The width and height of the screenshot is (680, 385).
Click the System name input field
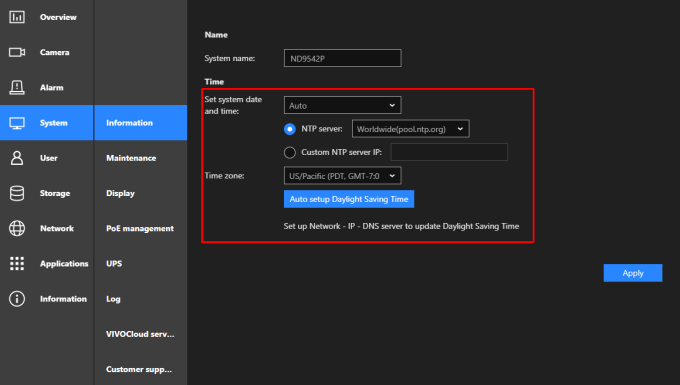343,58
